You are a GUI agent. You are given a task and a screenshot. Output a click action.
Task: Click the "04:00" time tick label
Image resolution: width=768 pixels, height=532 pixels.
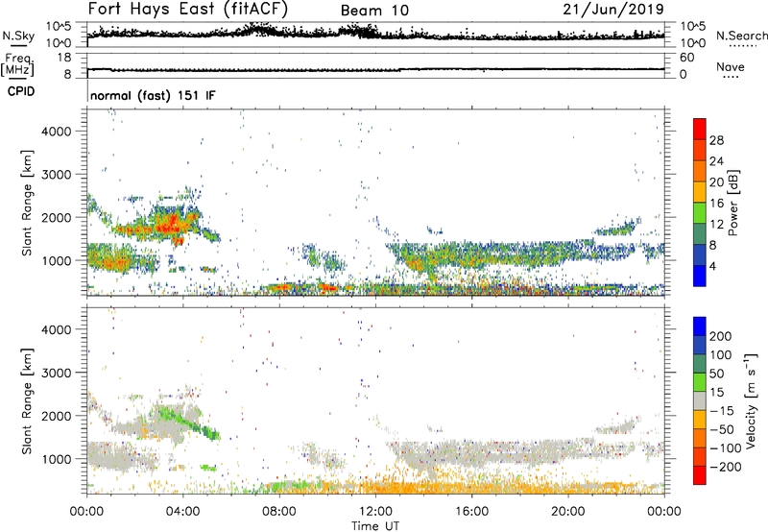pos(182,512)
